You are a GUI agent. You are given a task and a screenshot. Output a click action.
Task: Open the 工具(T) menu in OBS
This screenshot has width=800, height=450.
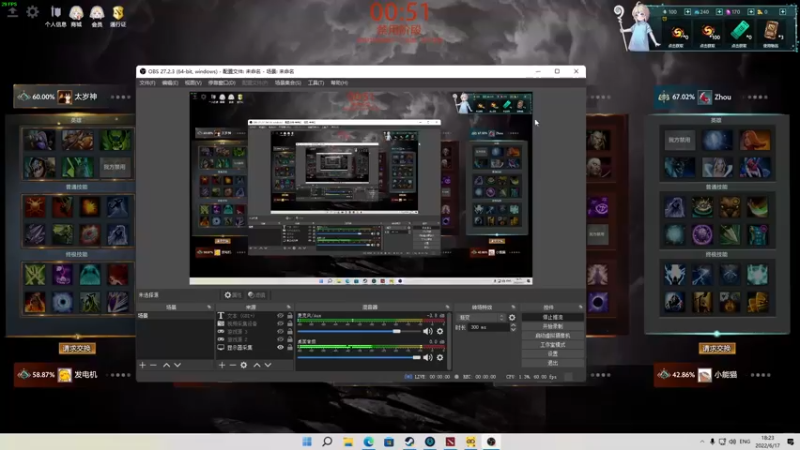click(316, 83)
